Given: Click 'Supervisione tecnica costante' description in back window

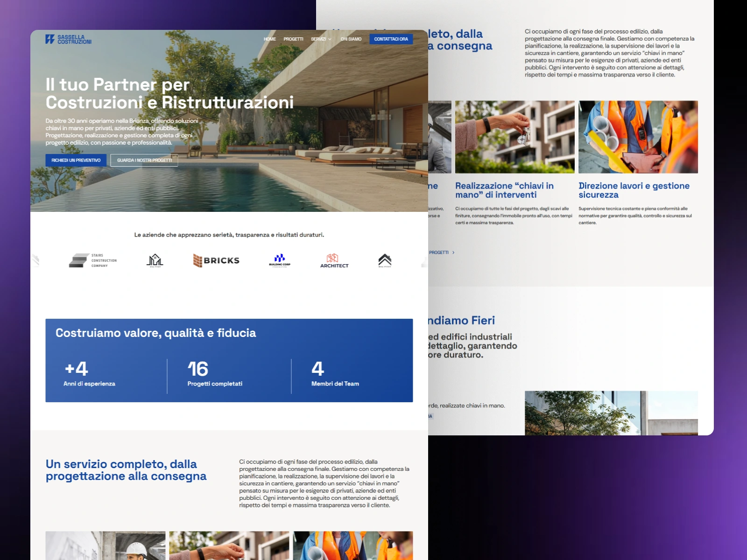Looking at the screenshot, I should click(635, 216).
